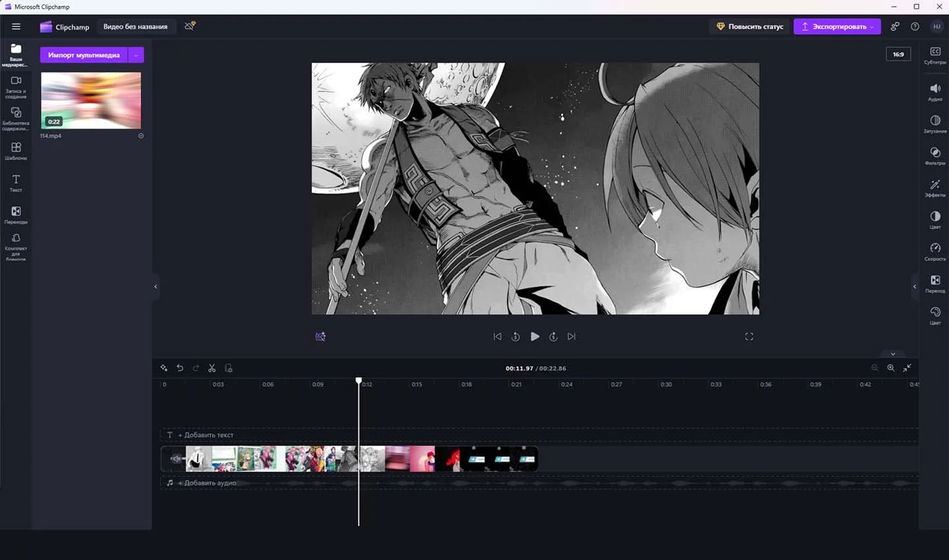Open the Record and create panel
The width and height of the screenshot is (949, 560).
(x=16, y=86)
